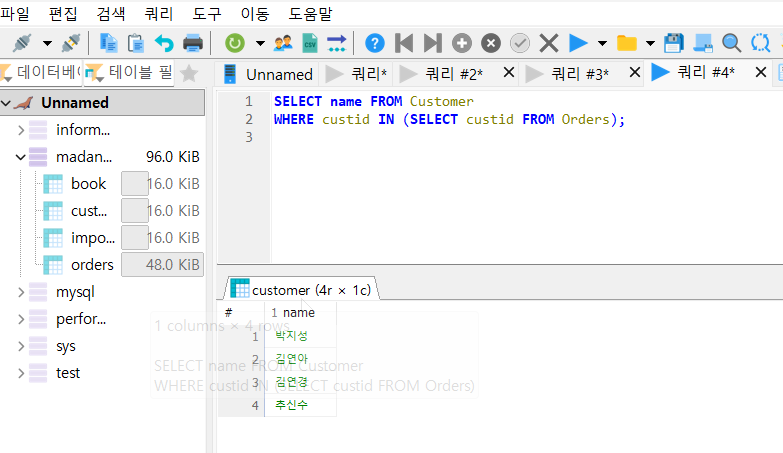This screenshot has width=783, height=453.
Task: Click the print icon
Action: pyautogui.click(x=193, y=43)
